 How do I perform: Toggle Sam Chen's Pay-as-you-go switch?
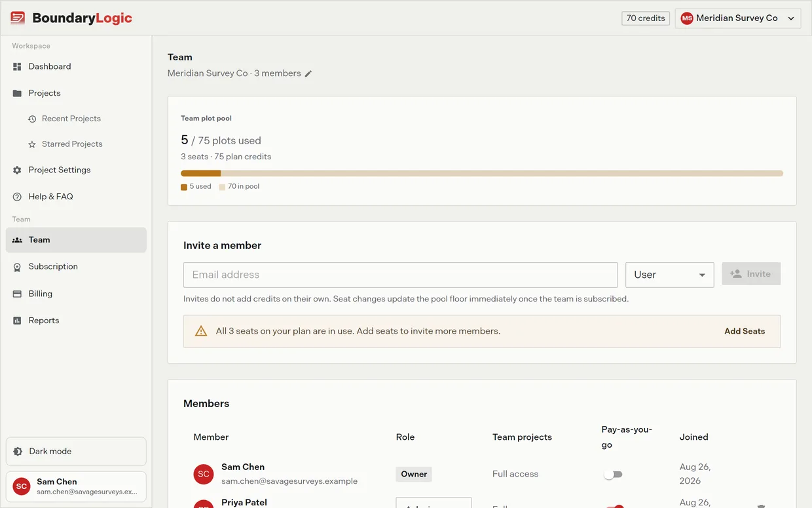(613, 474)
